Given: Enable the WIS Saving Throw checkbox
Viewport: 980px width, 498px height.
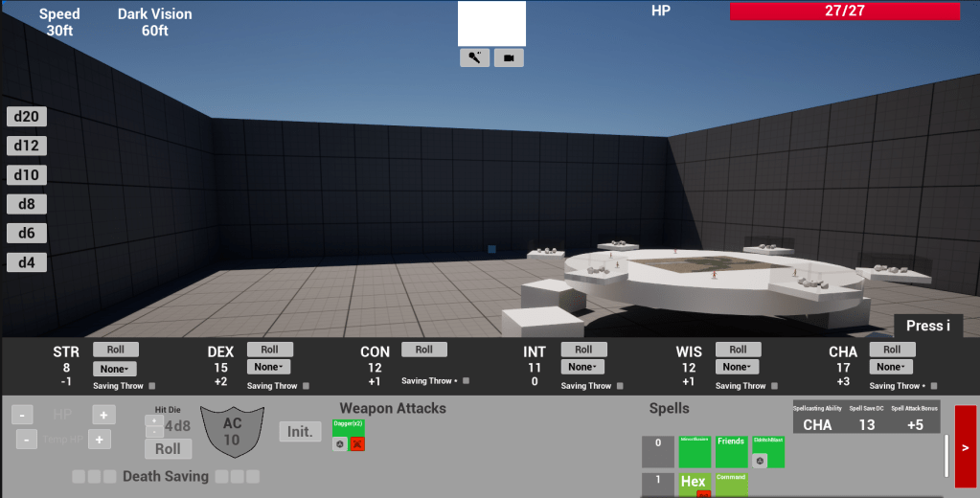Looking at the screenshot, I should click(x=775, y=386).
